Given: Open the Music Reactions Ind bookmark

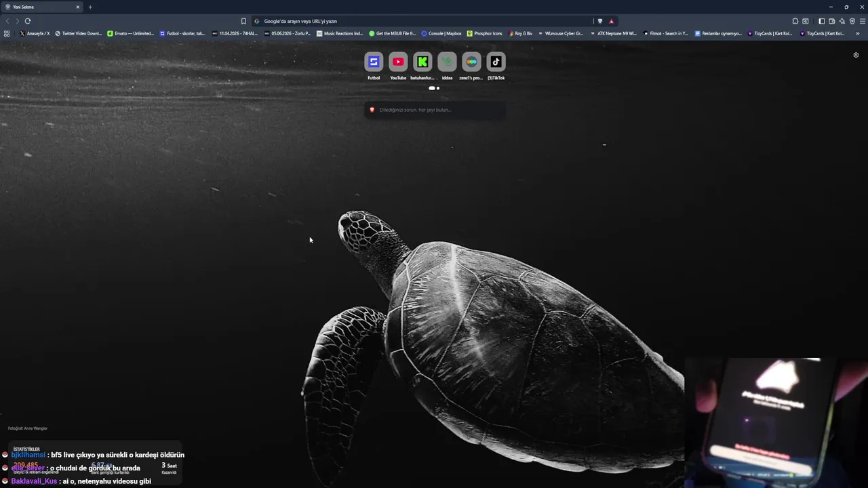Looking at the screenshot, I should pyautogui.click(x=340, y=33).
